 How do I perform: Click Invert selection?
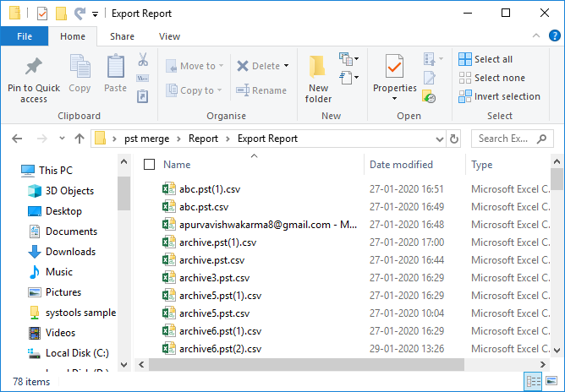[x=499, y=96]
